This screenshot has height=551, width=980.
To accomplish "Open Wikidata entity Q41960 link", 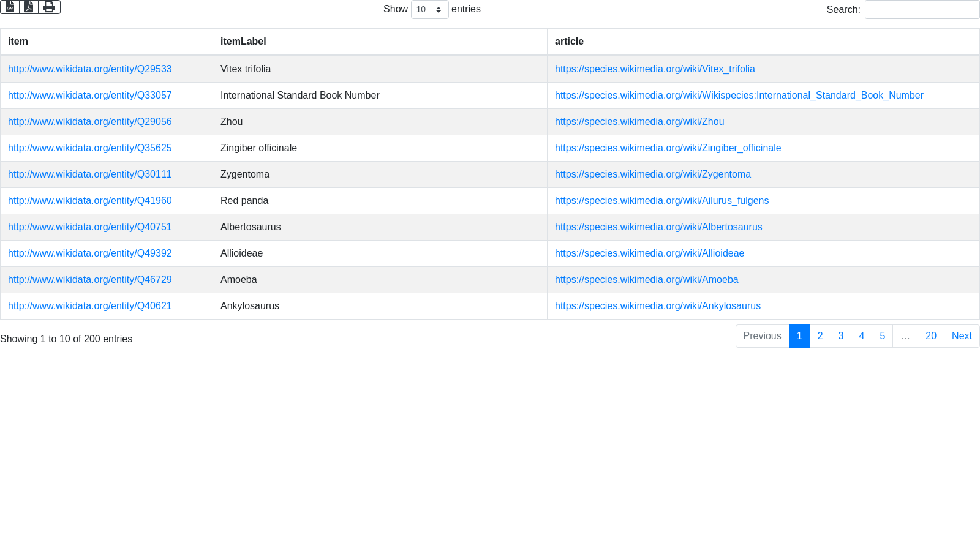I will (x=90, y=201).
